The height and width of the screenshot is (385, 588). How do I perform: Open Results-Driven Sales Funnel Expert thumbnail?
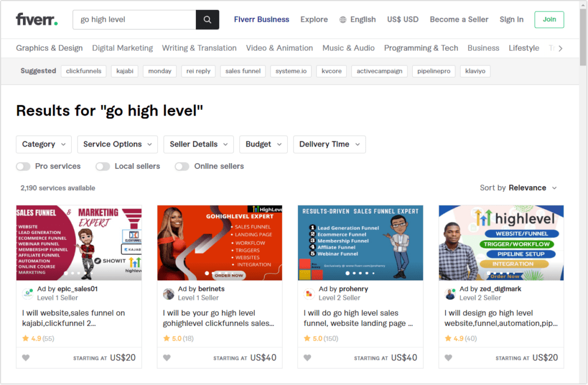click(361, 243)
